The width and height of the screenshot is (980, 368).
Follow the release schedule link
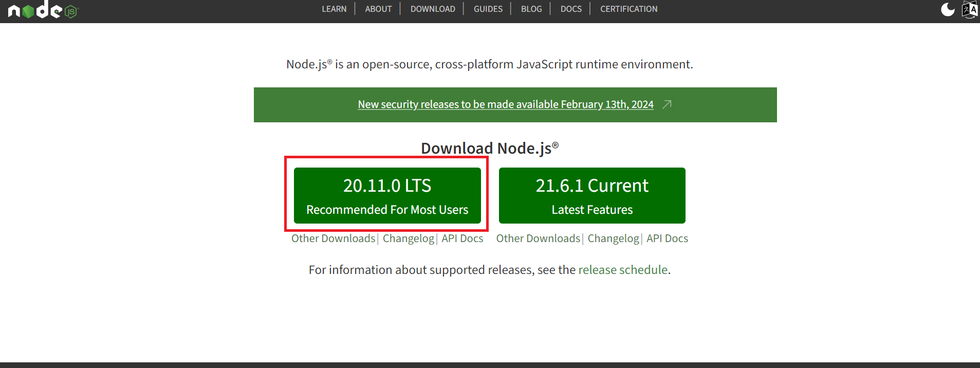(x=623, y=270)
